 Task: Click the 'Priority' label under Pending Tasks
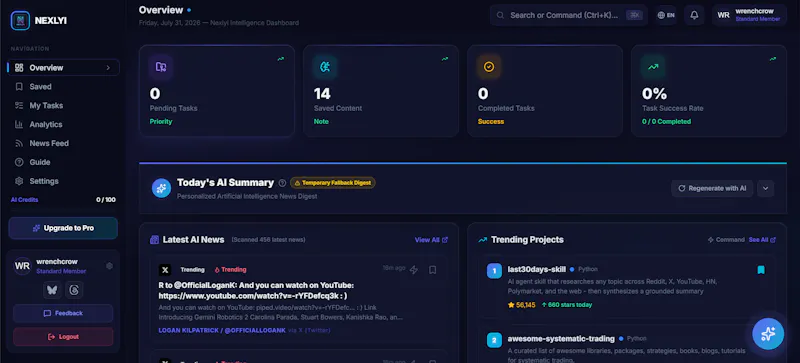pos(161,122)
